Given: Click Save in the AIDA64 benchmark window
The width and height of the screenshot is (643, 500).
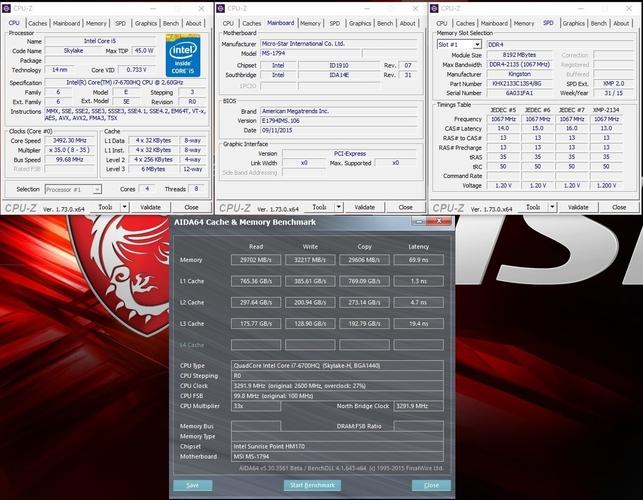Looking at the screenshot, I should click(x=193, y=485).
